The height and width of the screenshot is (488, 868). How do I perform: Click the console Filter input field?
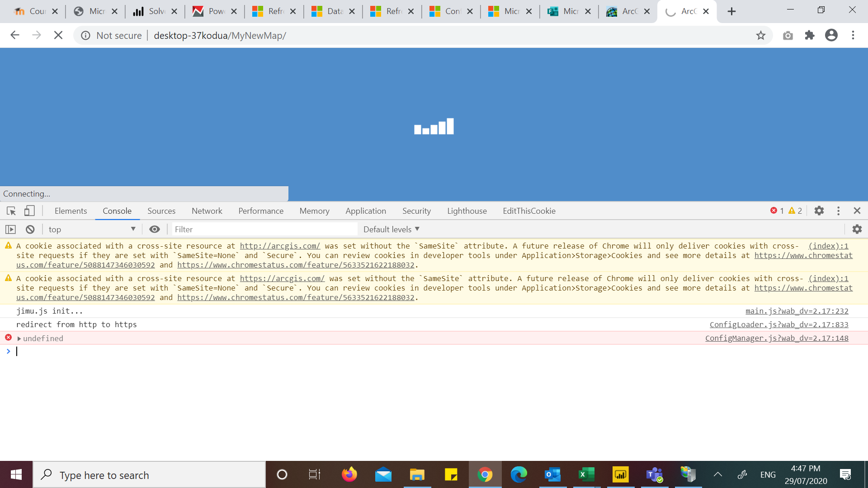pos(264,230)
